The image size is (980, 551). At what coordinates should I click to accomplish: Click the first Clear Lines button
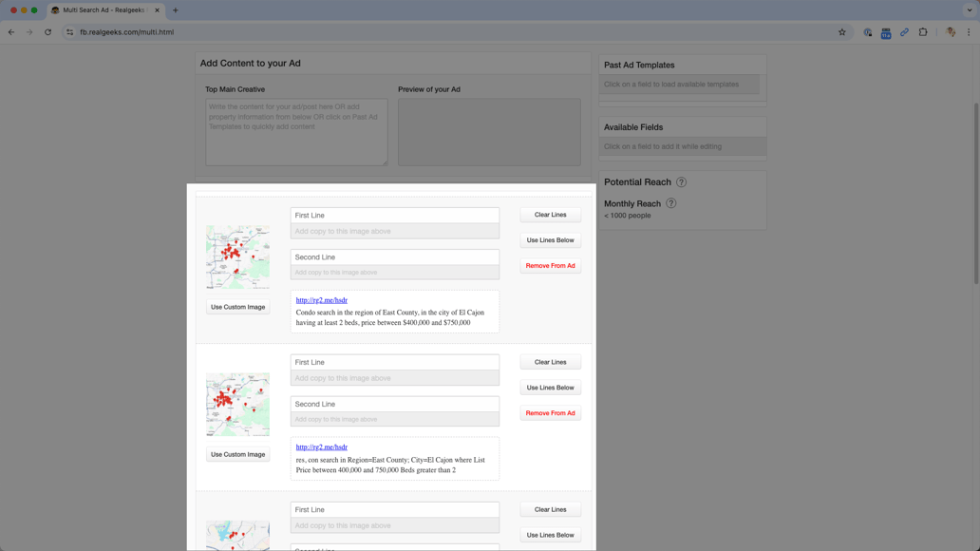click(550, 215)
